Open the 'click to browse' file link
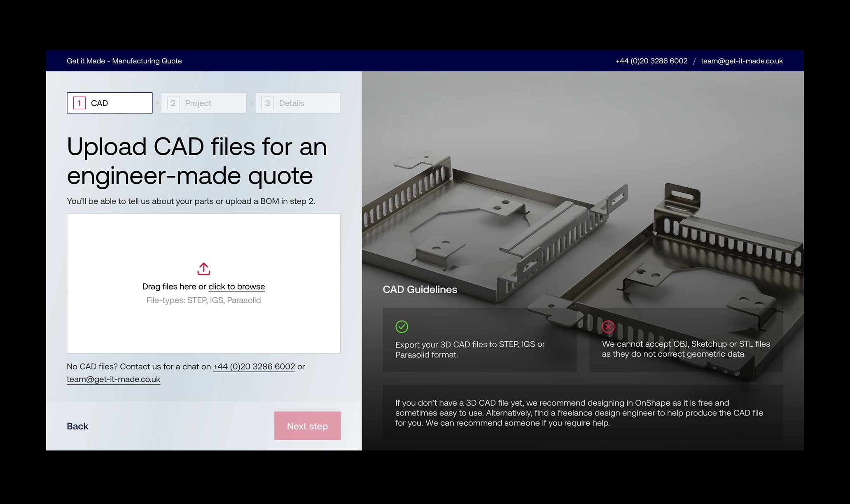This screenshot has width=850, height=504. 236,287
